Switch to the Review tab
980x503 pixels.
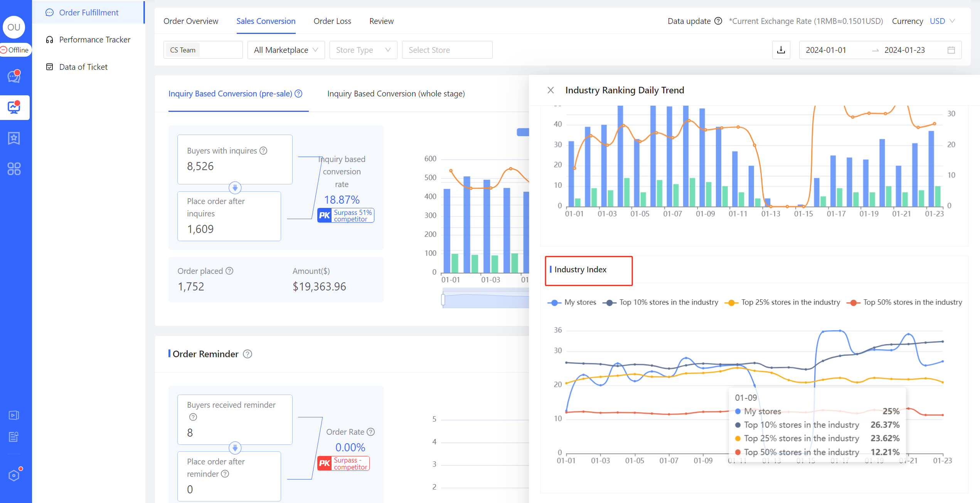[381, 21]
